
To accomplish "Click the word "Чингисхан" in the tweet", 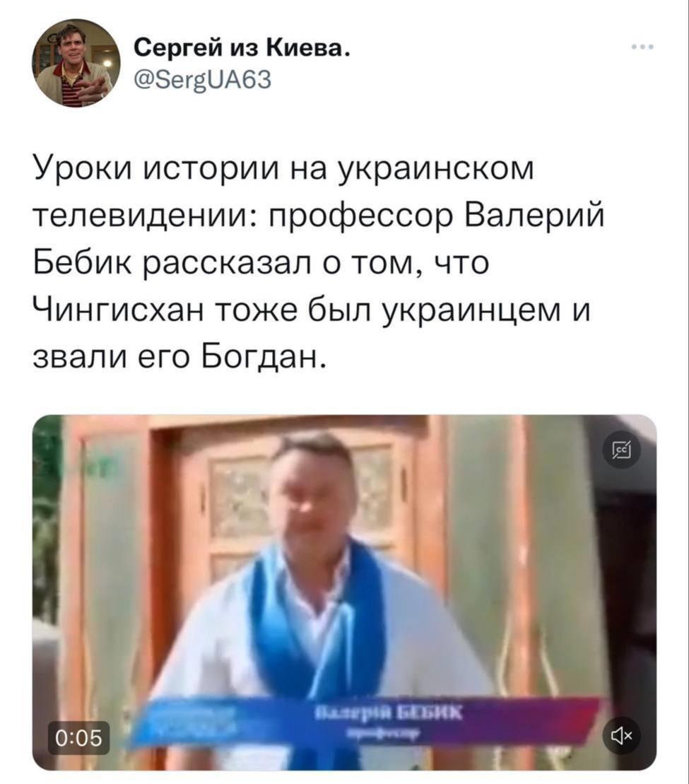I will point(119,309).
